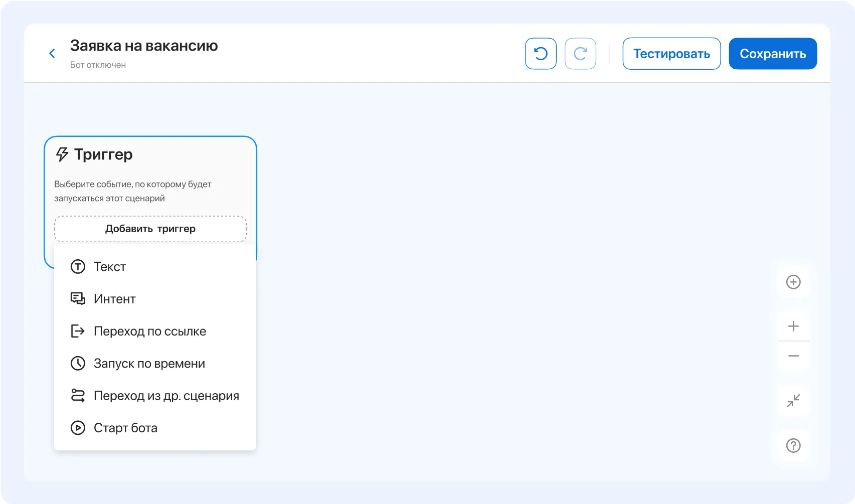Image resolution: width=855 pixels, height=504 pixels.
Task: Zoom out using the minus control
Action: click(x=793, y=356)
